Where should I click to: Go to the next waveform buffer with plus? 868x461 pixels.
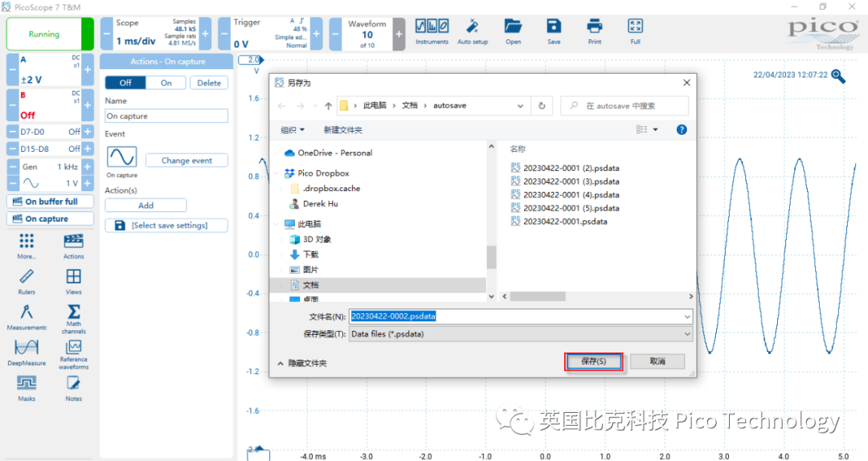click(399, 35)
